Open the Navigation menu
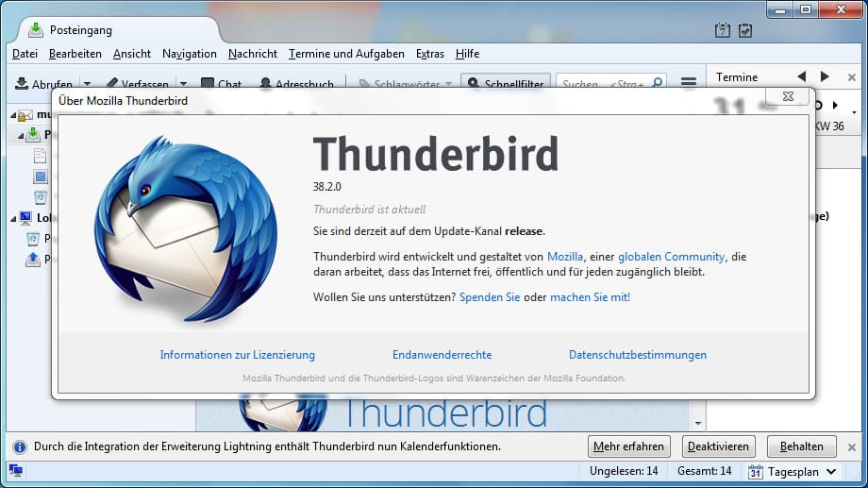This screenshot has height=488, width=868. [190, 54]
